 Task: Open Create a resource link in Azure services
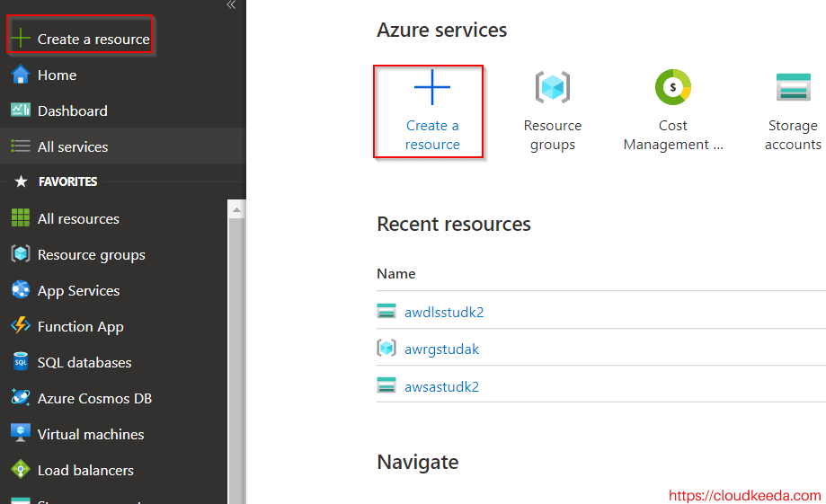tap(432, 135)
